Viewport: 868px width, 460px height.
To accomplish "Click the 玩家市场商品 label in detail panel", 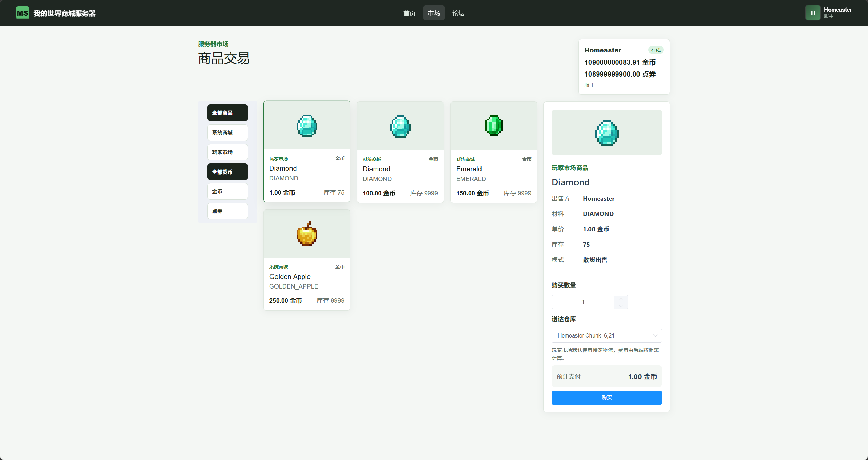I will pos(570,168).
